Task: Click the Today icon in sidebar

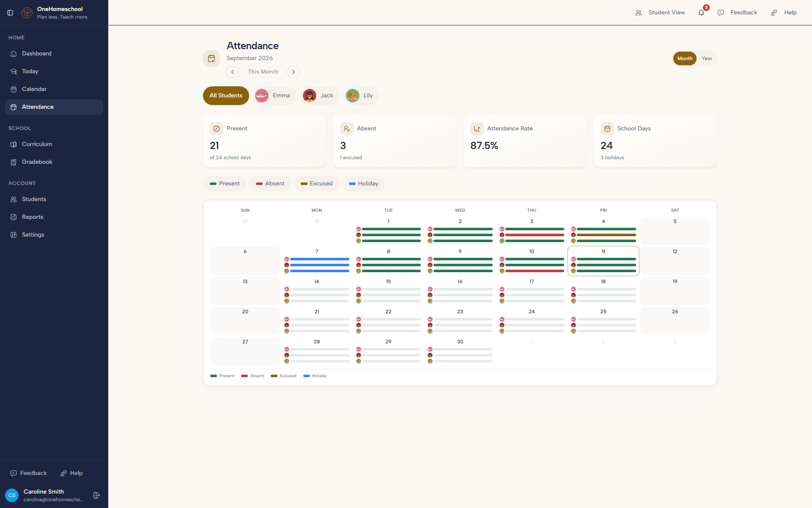Action: tap(14, 72)
